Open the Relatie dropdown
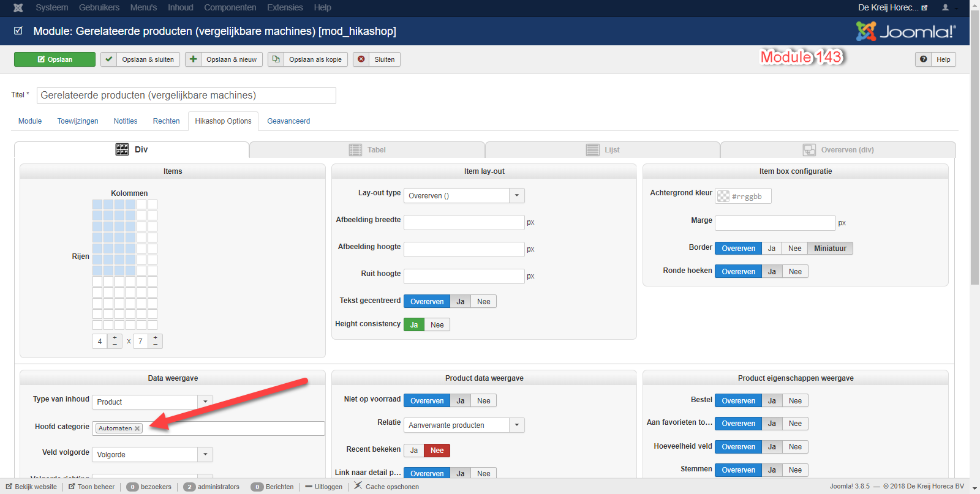 click(x=464, y=425)
